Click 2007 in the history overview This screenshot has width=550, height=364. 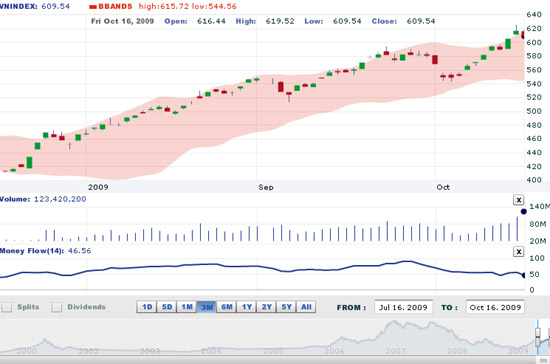(x=396, y=351)
